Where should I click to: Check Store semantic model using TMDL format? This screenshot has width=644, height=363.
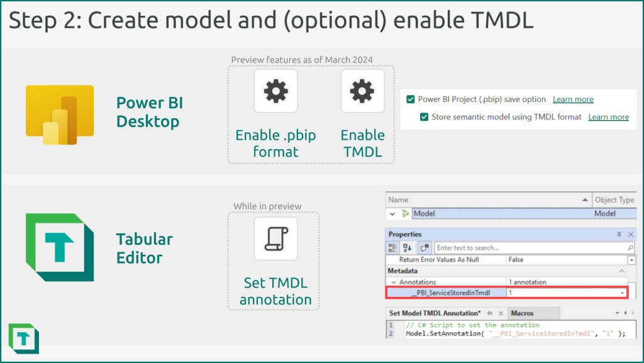[425, 117]
